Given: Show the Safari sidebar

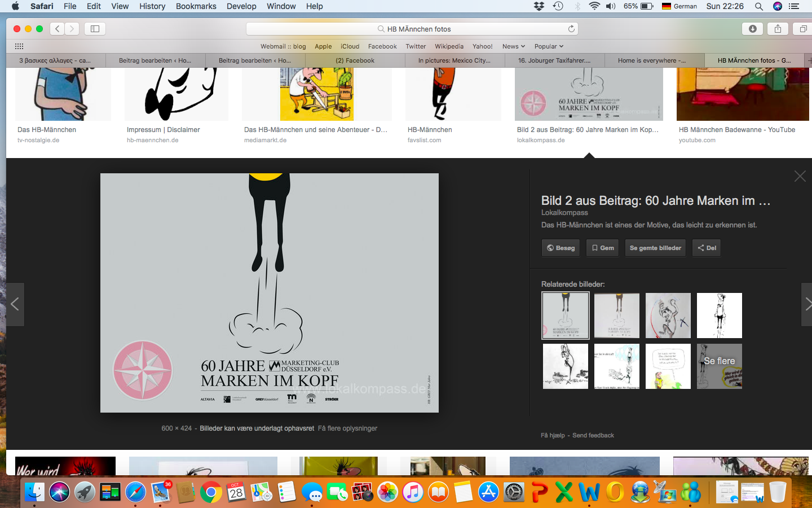Looking at the screenshot, I should [95, 29].
